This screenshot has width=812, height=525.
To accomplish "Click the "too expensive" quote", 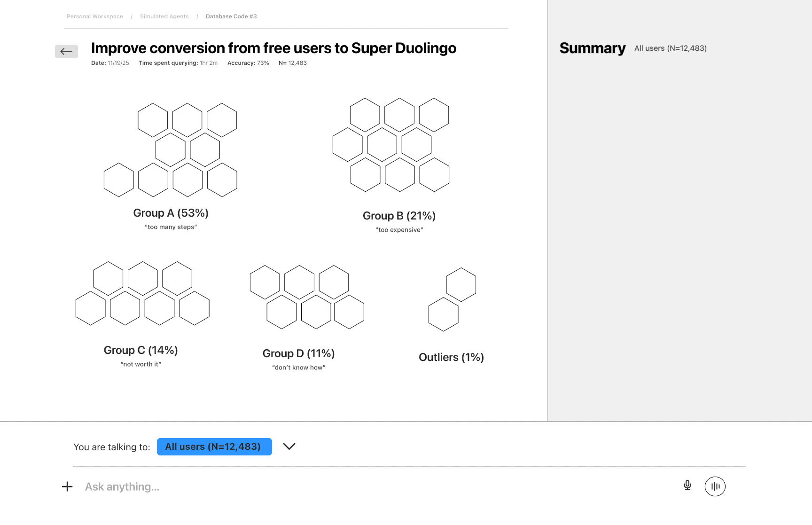I will [x=399, y=230].
